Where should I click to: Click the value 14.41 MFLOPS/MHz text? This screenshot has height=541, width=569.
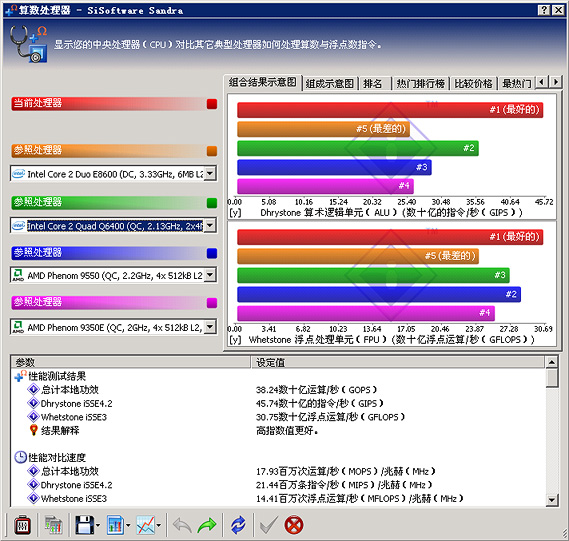[359, 499]
